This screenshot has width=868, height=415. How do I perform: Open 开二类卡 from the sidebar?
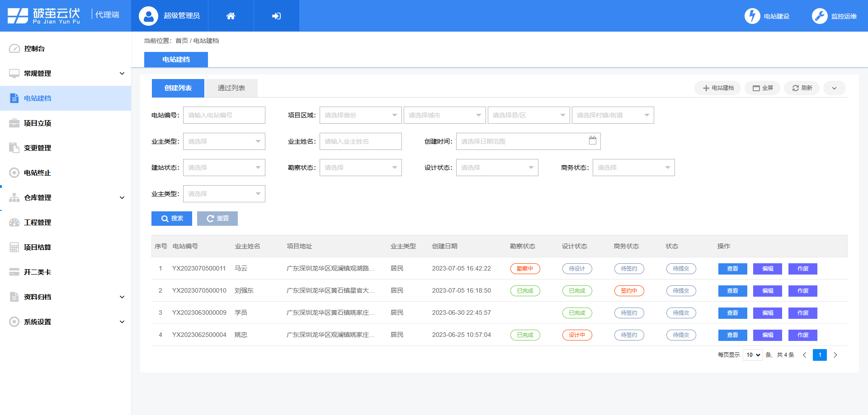[x=38, y=272]
